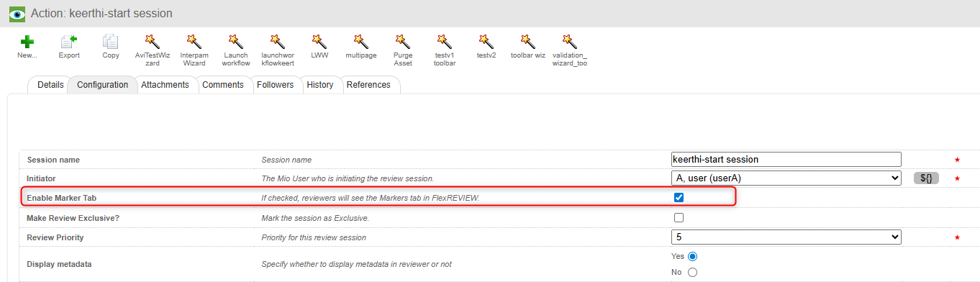980x282 pixels.
Task: Run the Purge Asset wizard icon
Action: coord(403,42)
